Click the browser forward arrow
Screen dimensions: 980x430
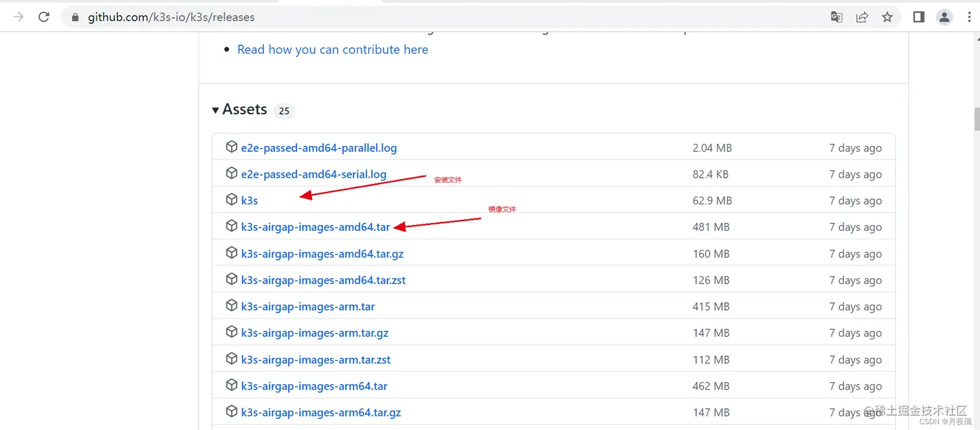coord(19,18)
